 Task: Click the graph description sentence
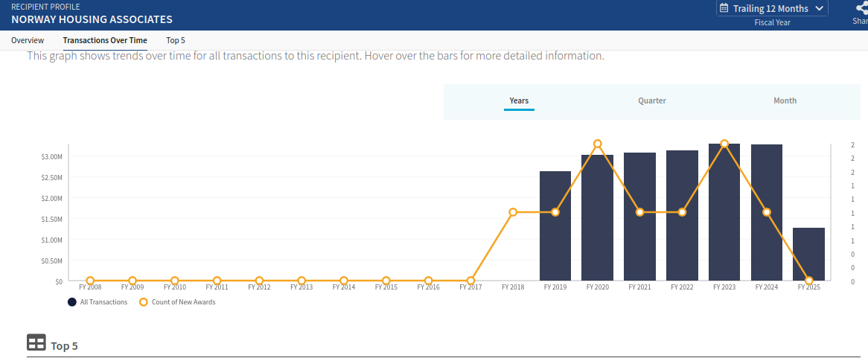[x=316, y=56]
